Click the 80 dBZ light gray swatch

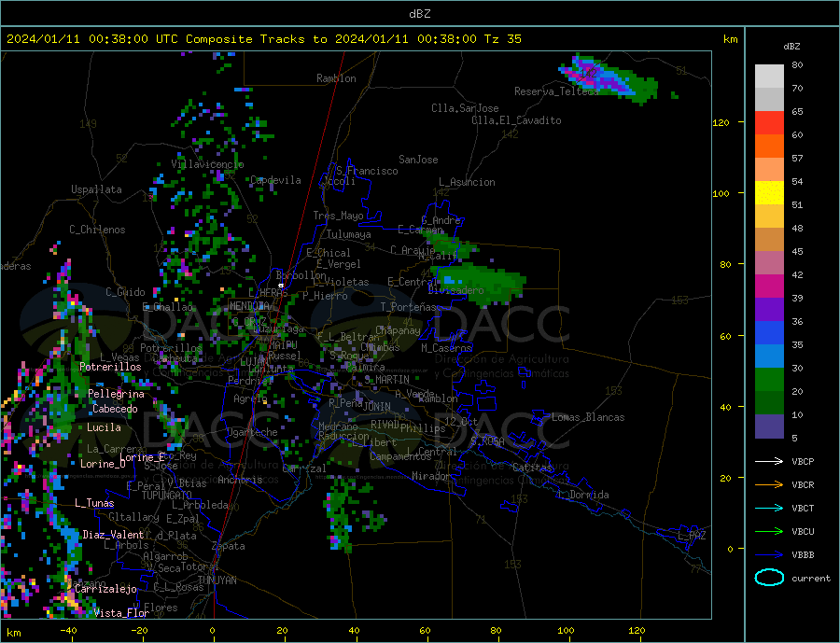(x=769, y=77)
